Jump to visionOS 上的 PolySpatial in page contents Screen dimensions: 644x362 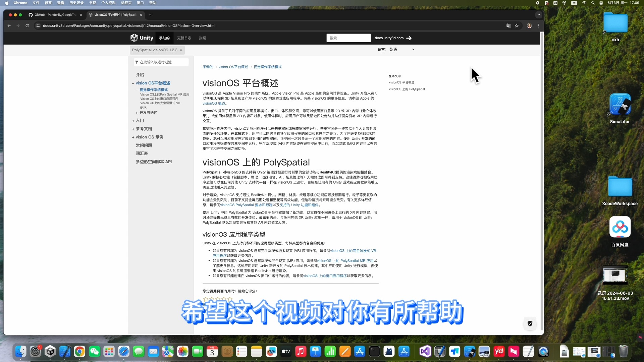pyautogui.click(x=407, y=89)
